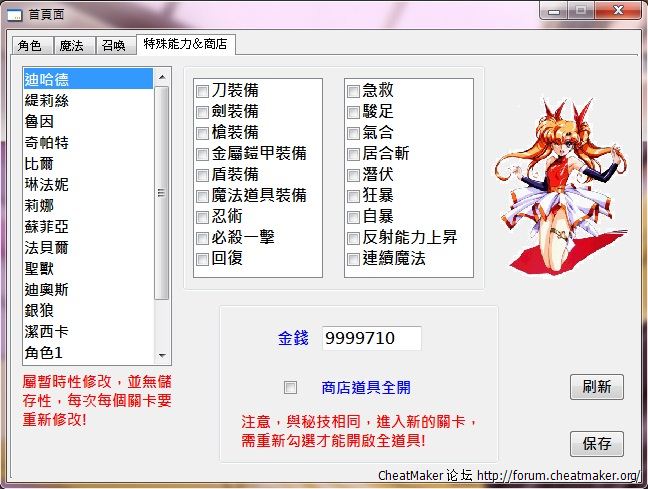The height and width of the screenshot is (489, 648).
Task: Enable 連續魔法 checkbox
Action: click(x=353, y=259)
